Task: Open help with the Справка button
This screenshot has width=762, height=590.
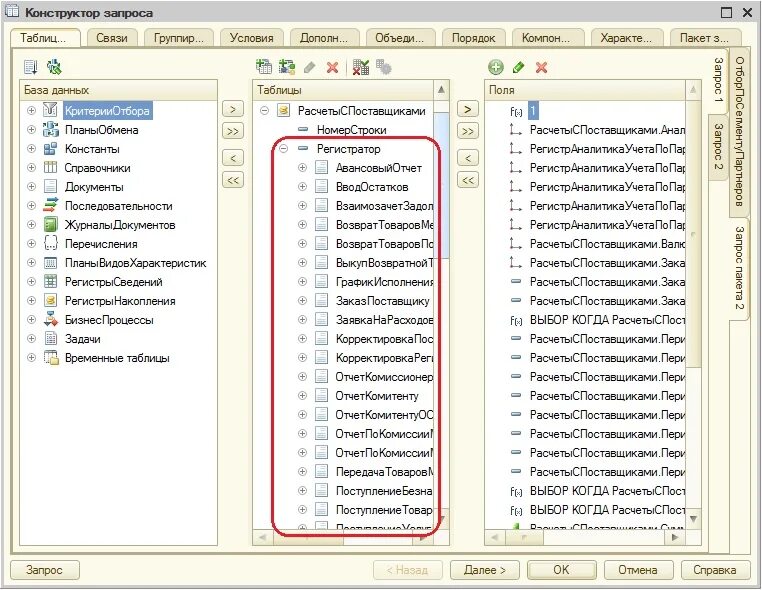Action: [x=715, y=570]
